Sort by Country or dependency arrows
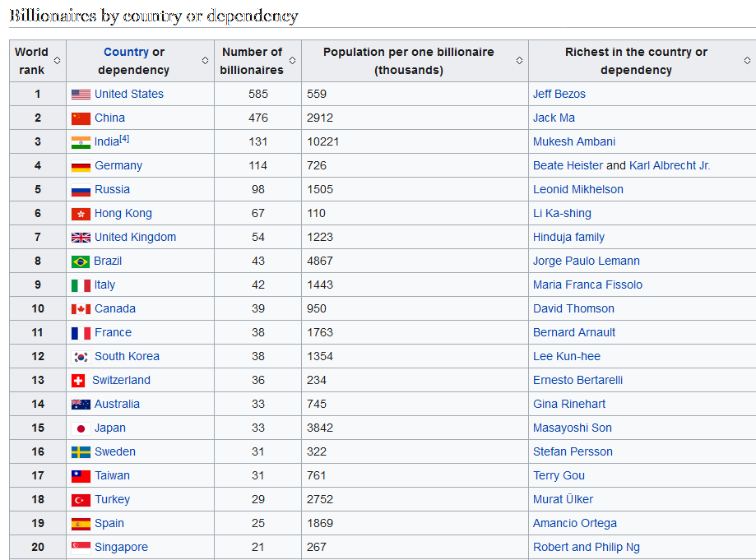 pyautogui.click(x=205, y=61)
